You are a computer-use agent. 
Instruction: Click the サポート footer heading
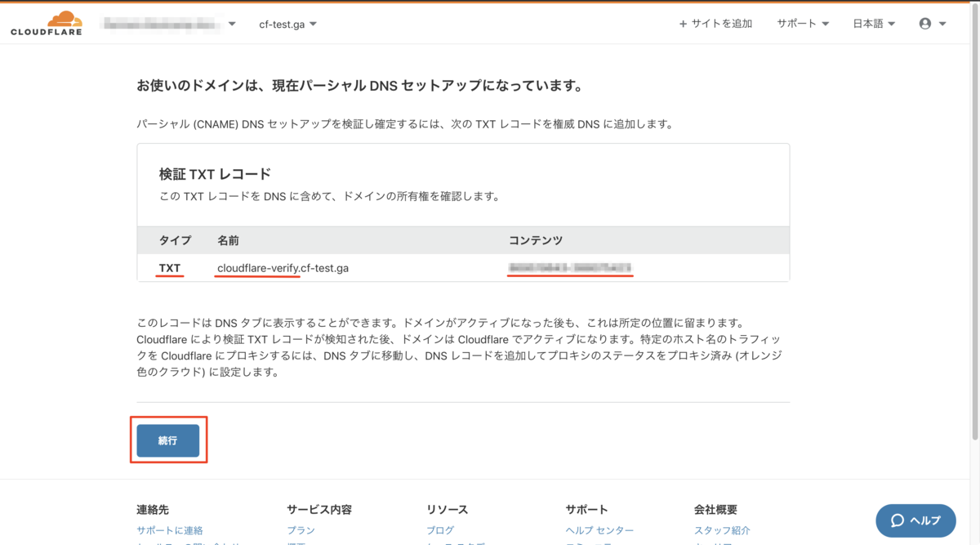[x=586, y=509]
